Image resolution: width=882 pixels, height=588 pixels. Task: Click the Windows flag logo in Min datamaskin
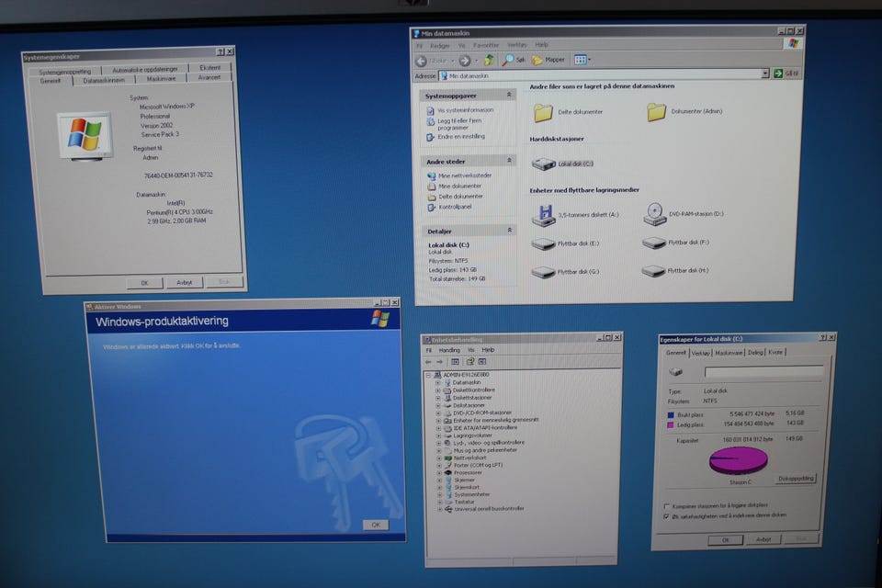click(793, 44)
